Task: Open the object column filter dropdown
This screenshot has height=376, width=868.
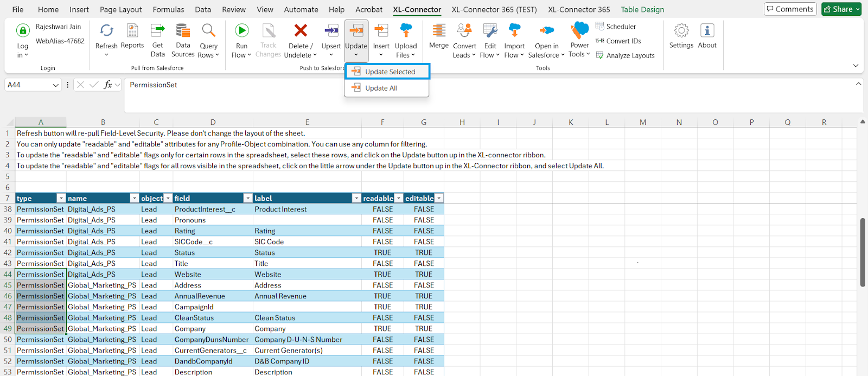Action: 168,198
